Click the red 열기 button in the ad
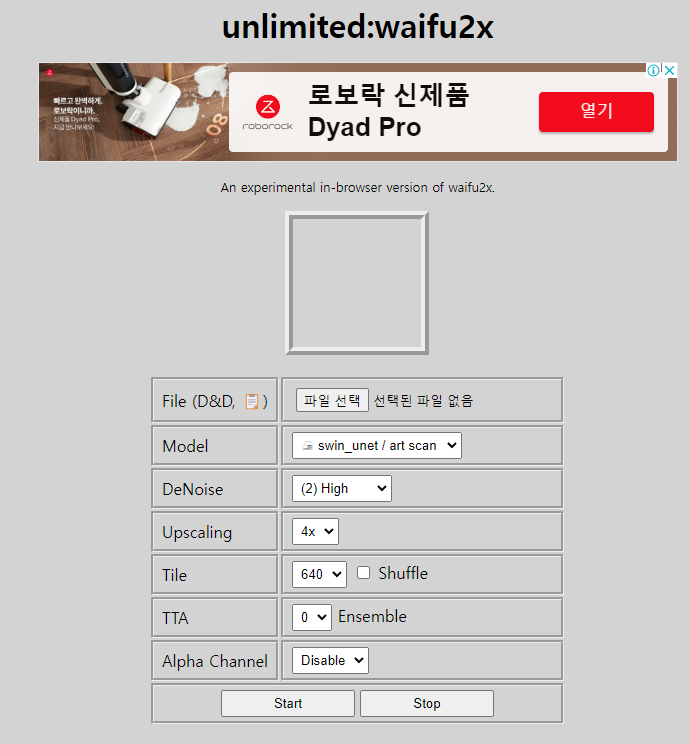 (x=596, y=112)
